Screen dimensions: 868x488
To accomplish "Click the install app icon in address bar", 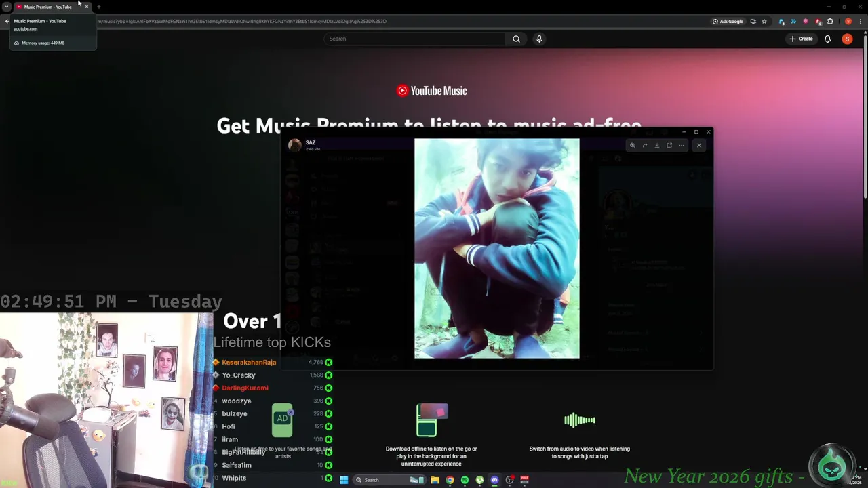I will click(753, 21).
